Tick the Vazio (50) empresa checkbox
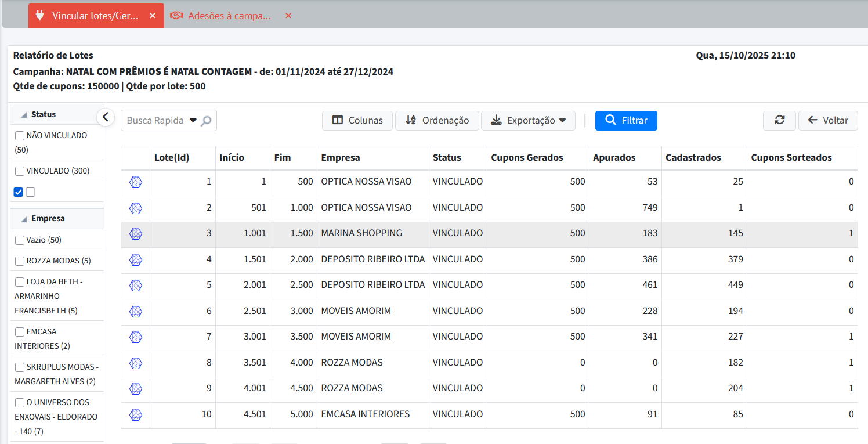Screen dimensions: 868x444 [x=20, y=240]
